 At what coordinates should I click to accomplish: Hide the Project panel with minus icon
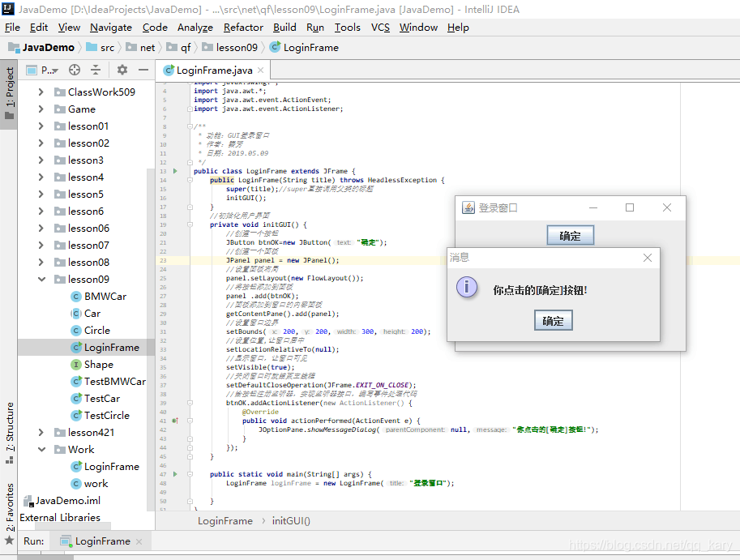pyautogui.click(x=143, y=71)
